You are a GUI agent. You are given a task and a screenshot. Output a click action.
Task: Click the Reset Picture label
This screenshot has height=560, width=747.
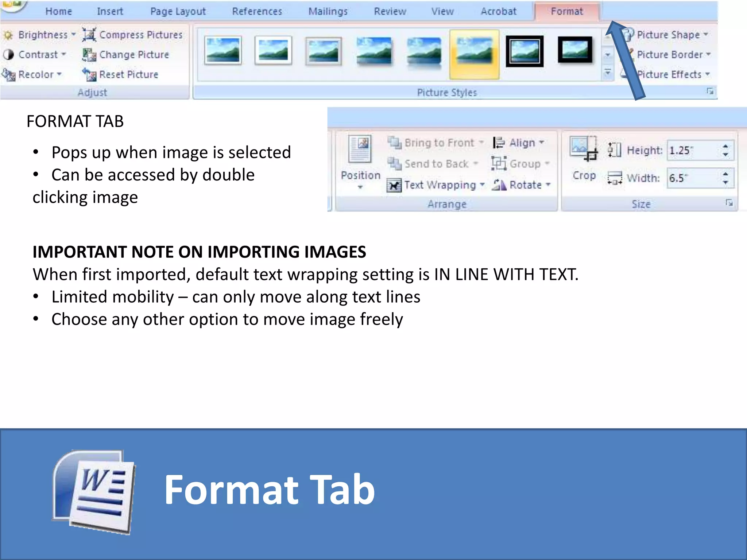point(129,74)
